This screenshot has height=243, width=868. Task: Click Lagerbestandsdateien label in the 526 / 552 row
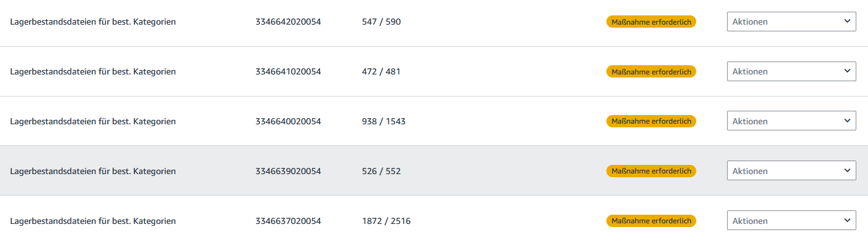click(93, 171)
